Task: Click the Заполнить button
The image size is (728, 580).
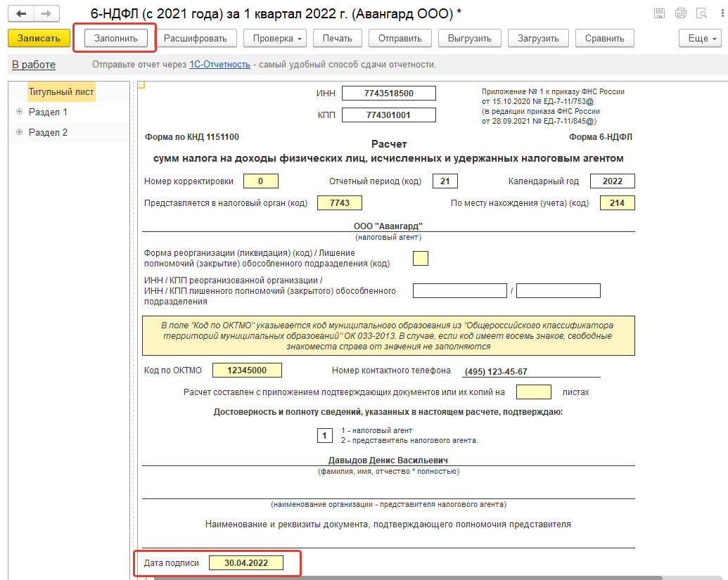Action: coord(115,38)
